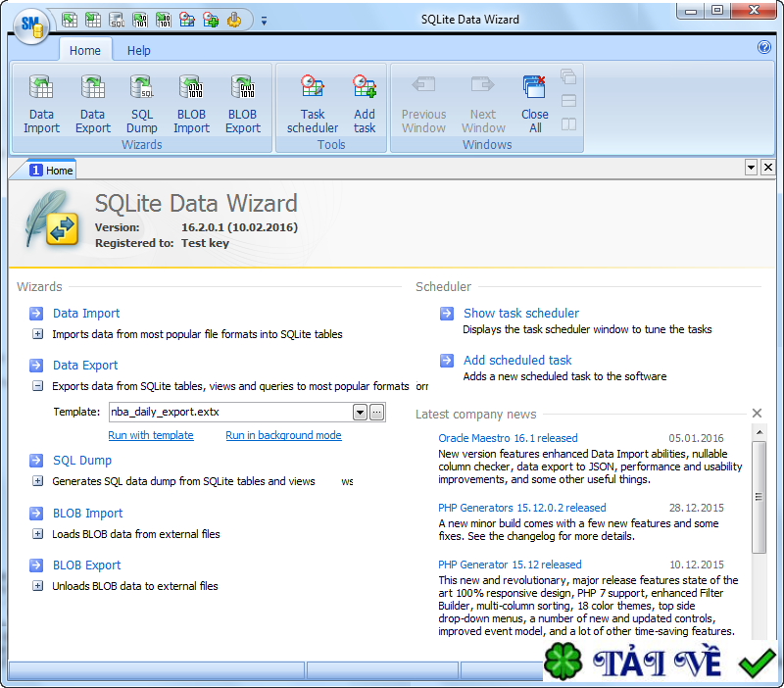Click the browse button next to Template field
This screenshot has width=784, height=688.
(376, 413)
